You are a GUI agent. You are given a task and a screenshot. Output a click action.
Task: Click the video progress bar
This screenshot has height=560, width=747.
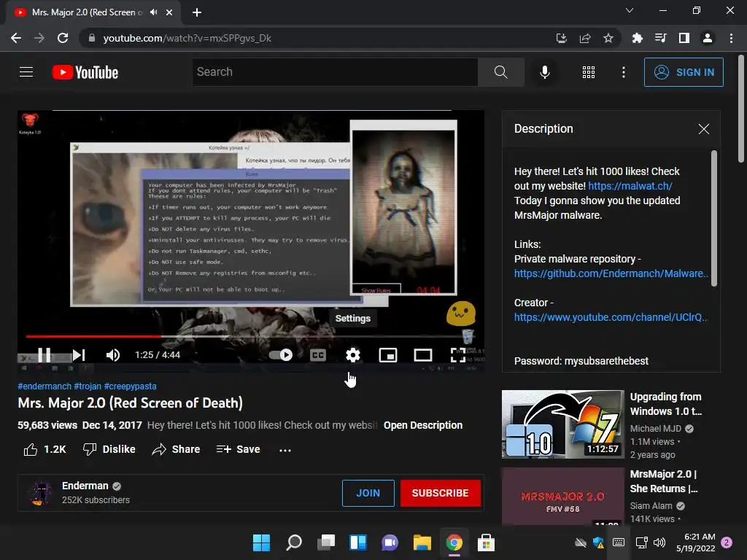[x=250, y=336]
